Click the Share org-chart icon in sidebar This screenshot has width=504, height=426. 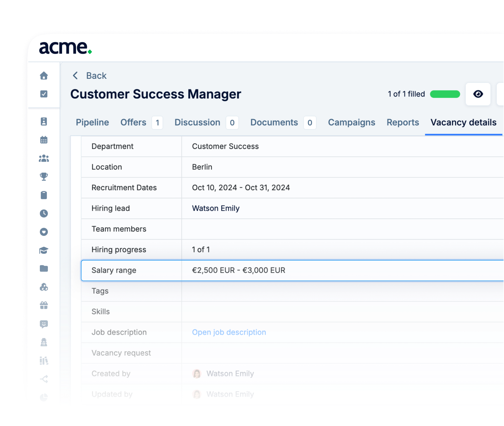tap(44, 379)
